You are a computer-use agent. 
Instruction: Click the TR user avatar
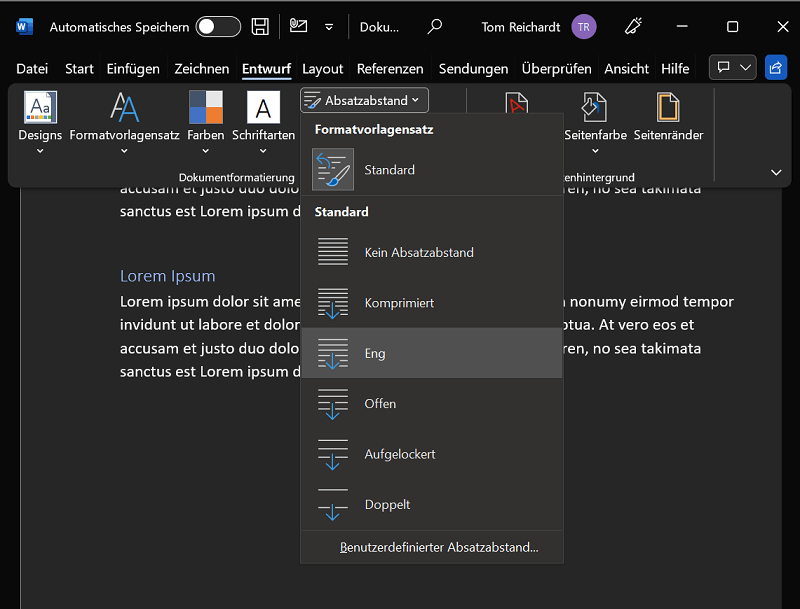click(x=584, y=27)
